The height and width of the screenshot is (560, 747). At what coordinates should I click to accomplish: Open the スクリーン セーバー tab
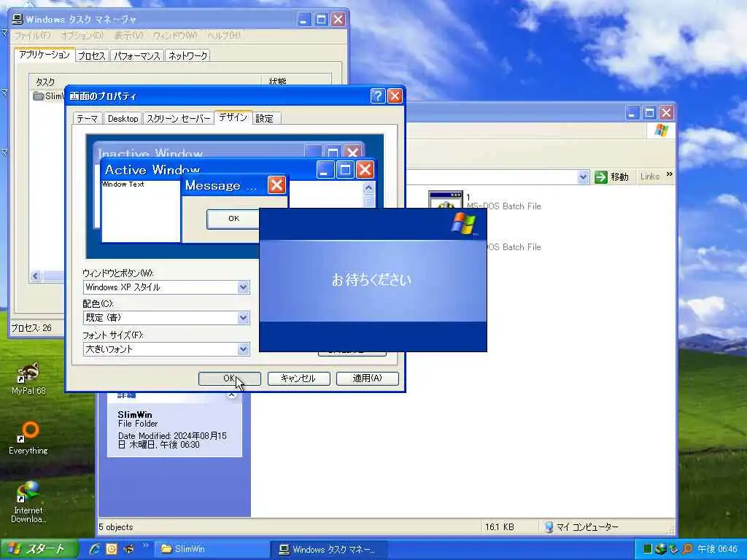(x=178, y=119)
